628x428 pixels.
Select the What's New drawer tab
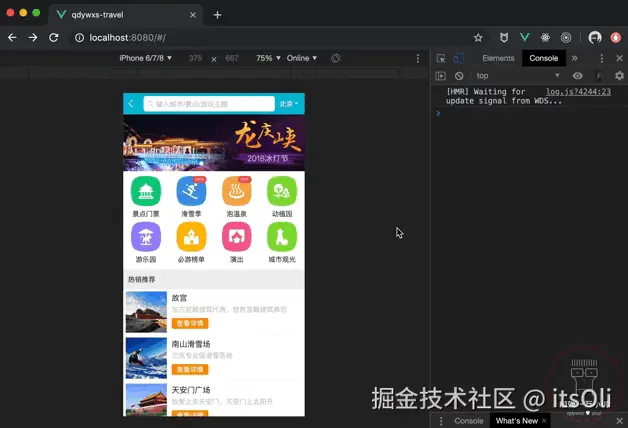coord(517,421)
